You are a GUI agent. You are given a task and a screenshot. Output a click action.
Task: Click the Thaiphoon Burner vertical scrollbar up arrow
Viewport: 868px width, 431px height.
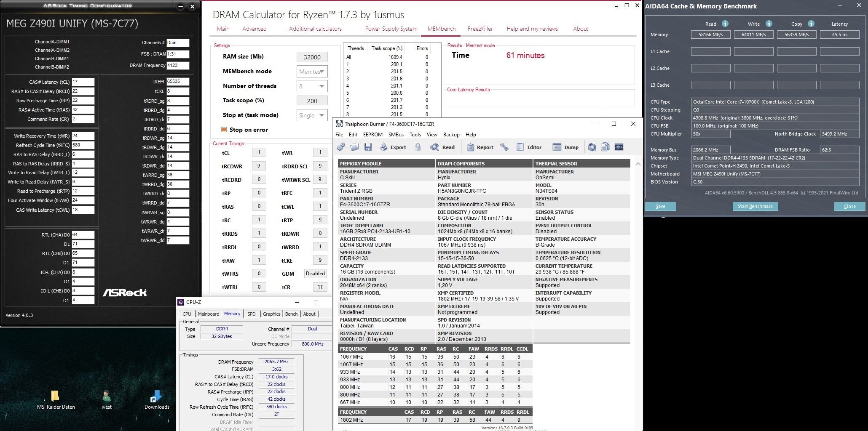pyautogui.click(x=638, y=164)
